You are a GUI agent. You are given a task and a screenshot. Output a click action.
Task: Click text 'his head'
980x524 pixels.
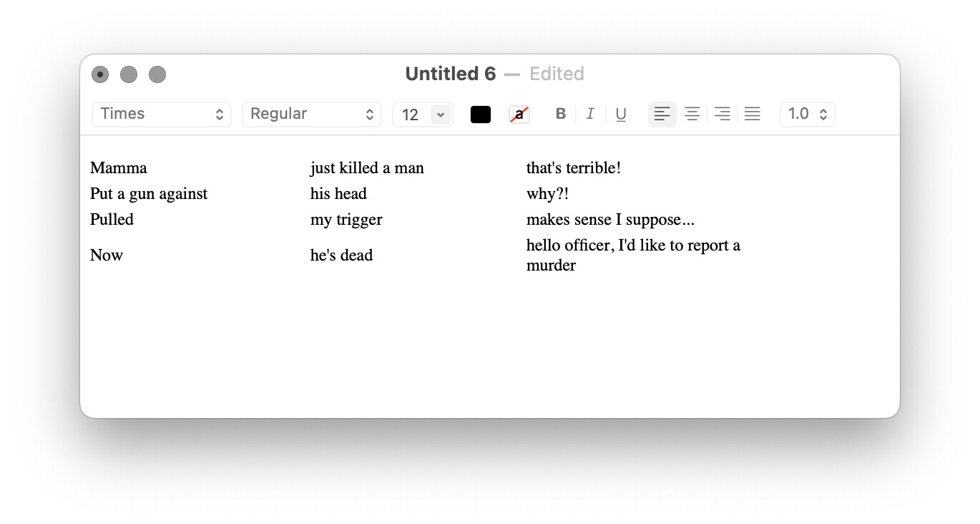tap(338, 194)
